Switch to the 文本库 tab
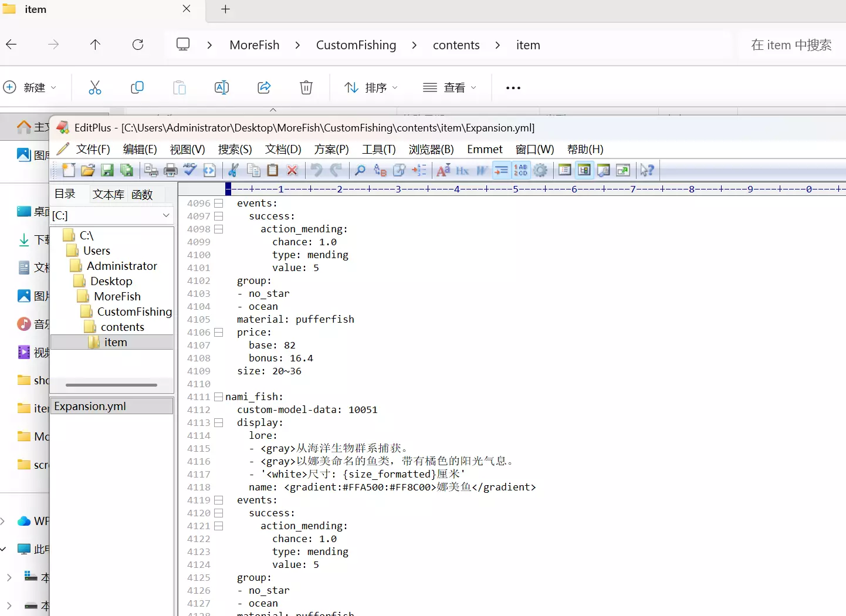This screenshot has width=846, height=616. [109, 194]
